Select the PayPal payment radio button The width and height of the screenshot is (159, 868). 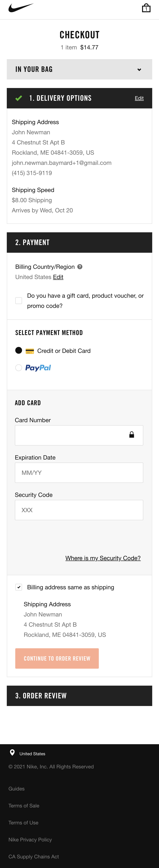19,368
